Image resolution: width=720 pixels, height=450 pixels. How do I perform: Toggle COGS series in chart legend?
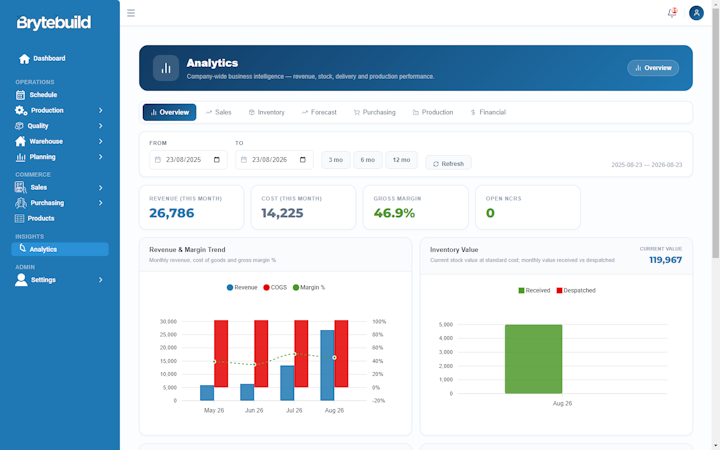[275, 287]
